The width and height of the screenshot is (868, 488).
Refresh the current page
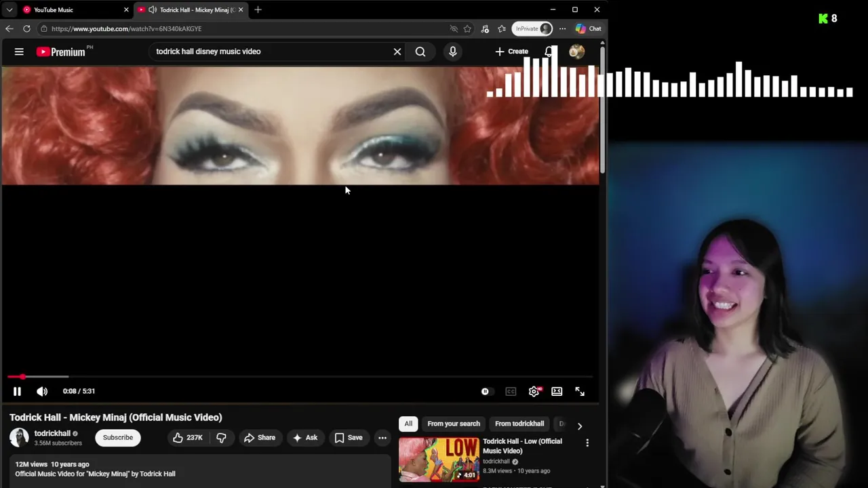(x=26, y=28)
